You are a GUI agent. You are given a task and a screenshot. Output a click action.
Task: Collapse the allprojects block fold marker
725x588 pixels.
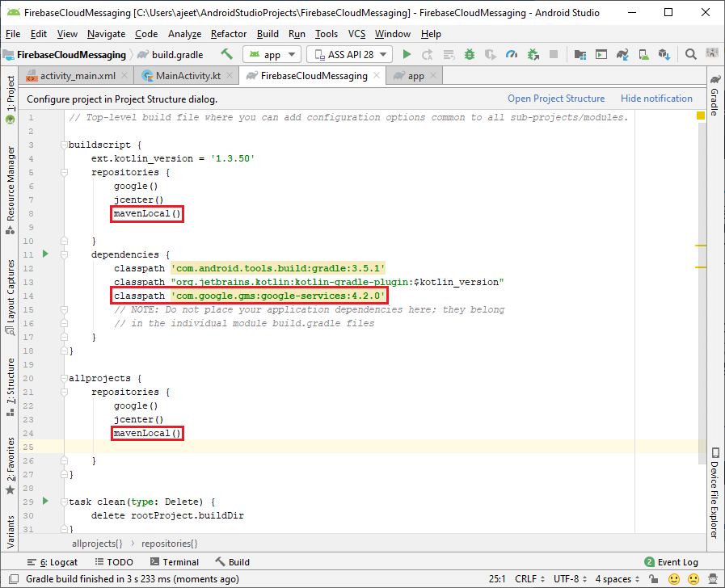click(65, 378)
